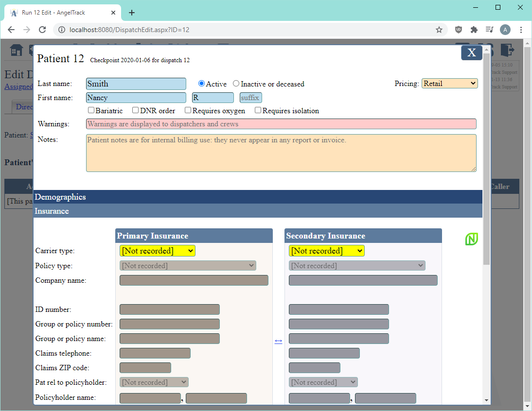Reload the DispatchEdit page
Viewport: 532px width, 411px height.
(x=42, y=30)
